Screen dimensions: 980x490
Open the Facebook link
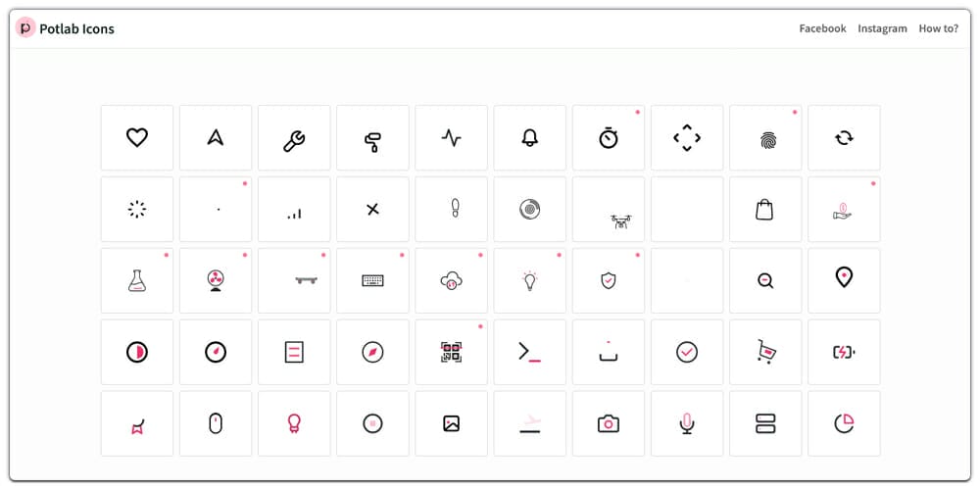coord(822,28)
